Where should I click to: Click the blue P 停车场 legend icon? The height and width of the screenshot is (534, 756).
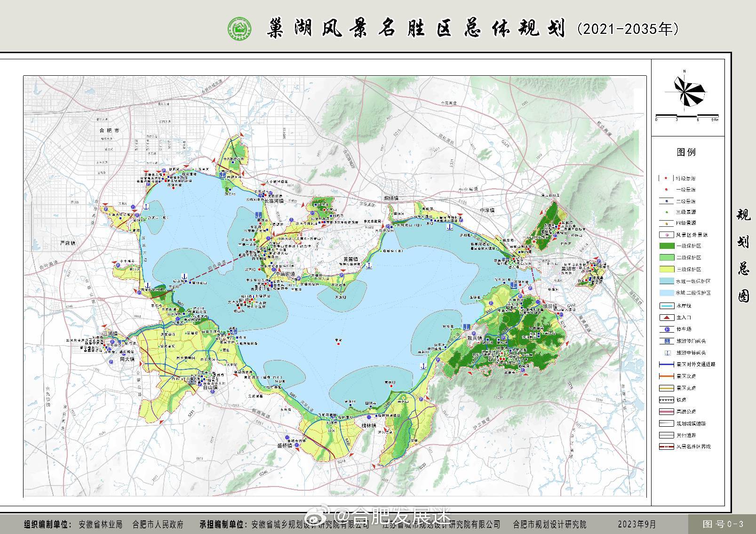tap(667, 329)
